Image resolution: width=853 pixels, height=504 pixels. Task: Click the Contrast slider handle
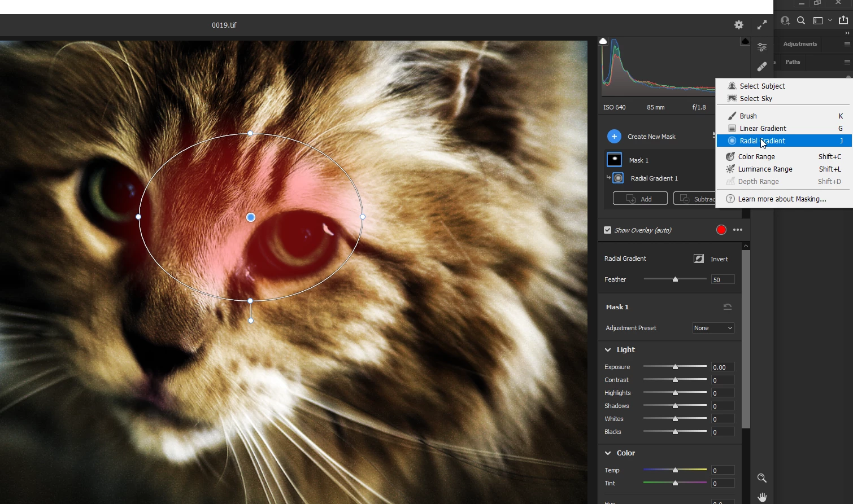point(675,380)
